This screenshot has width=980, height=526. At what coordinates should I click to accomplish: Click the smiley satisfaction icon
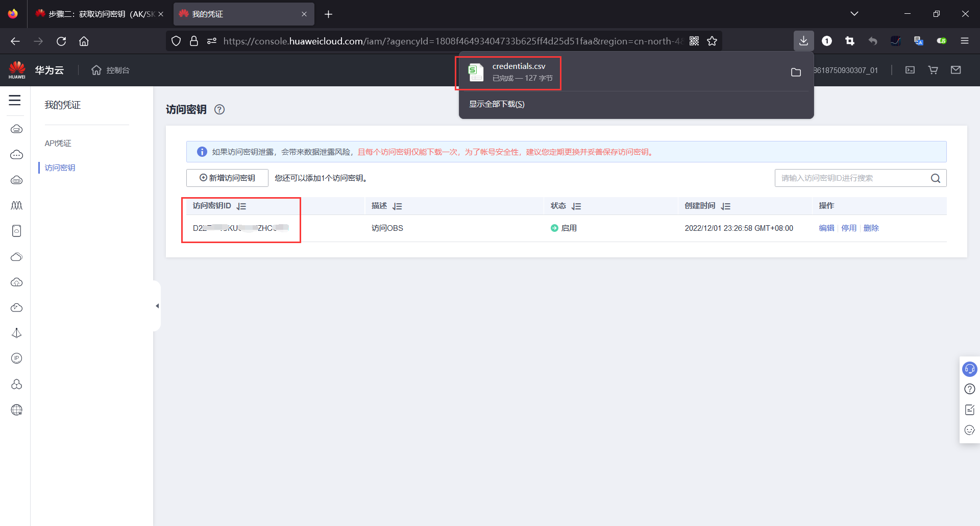coord(970,430)
